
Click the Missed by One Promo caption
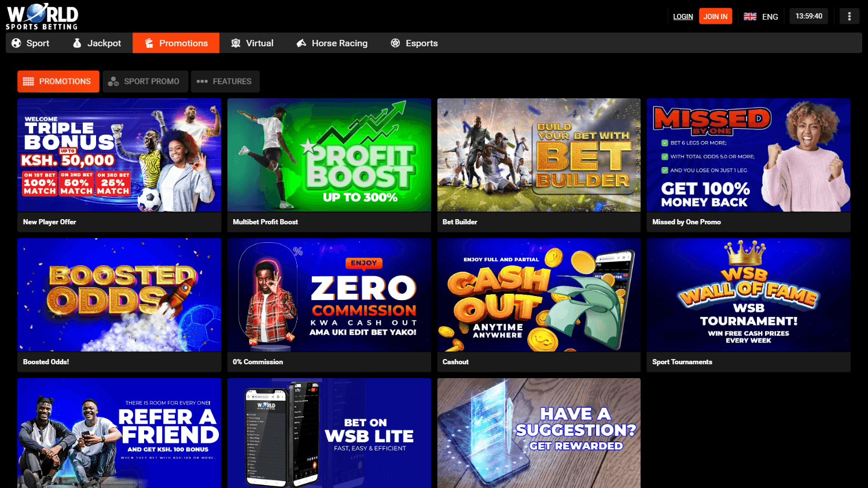click(x=687, y=222)
